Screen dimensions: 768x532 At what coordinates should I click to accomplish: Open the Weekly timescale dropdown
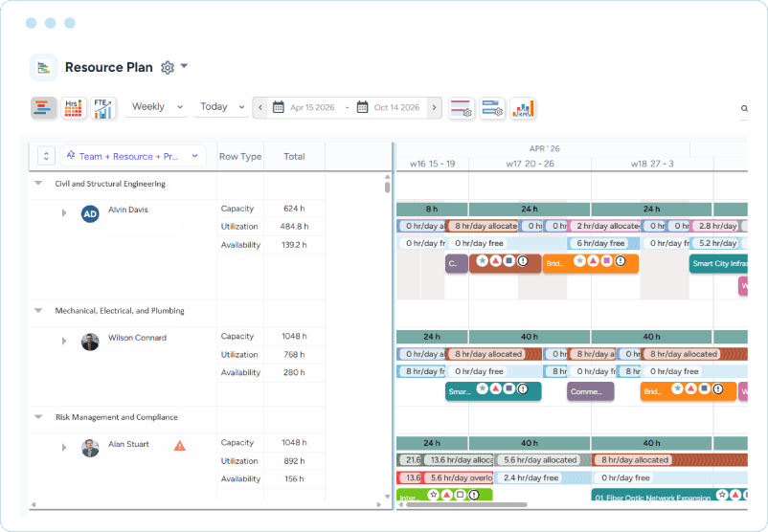click(156, 107)
